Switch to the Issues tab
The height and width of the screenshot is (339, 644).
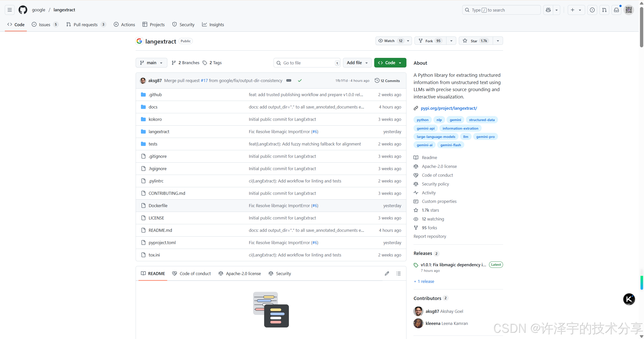[45, 24]
